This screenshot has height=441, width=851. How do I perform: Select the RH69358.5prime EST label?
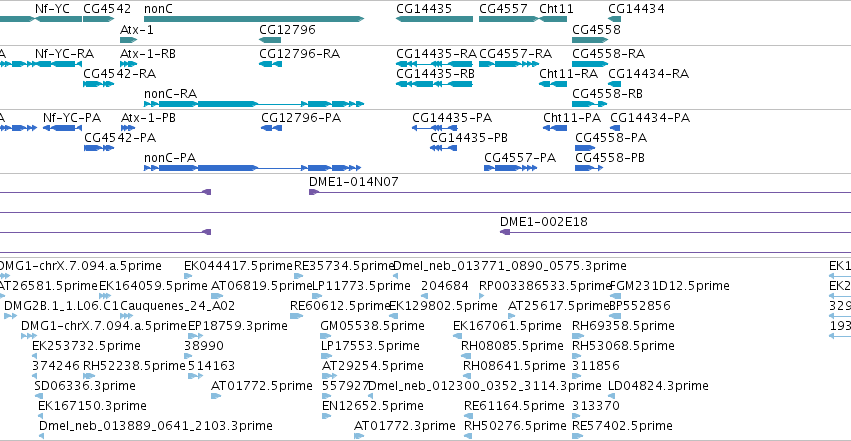pyautogui.click(x=624, y=326)
